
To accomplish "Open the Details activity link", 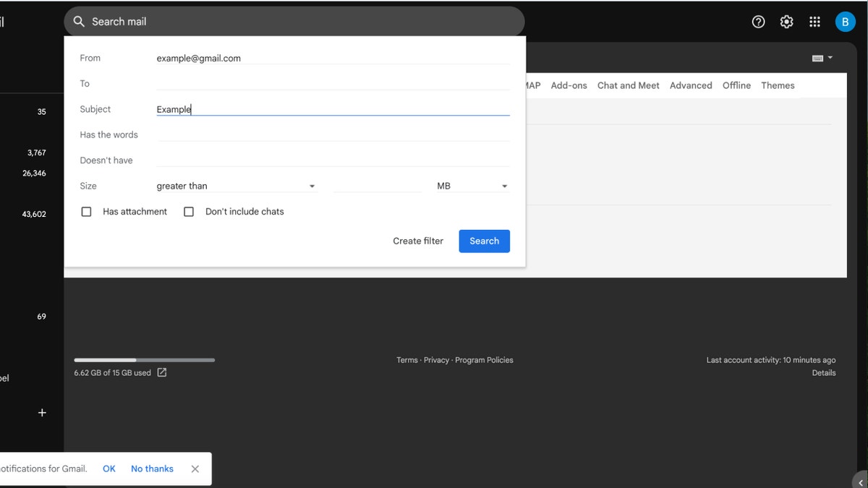I will [x=824, y=372].
